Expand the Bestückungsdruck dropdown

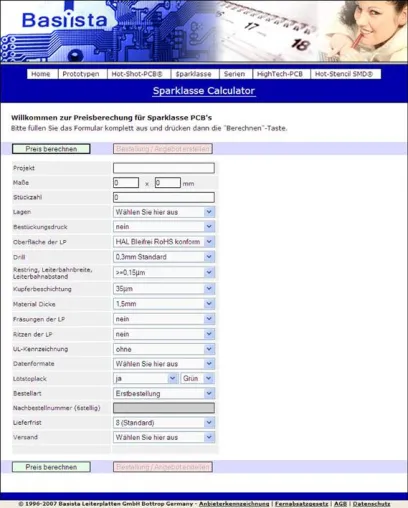tap(164, 227)
